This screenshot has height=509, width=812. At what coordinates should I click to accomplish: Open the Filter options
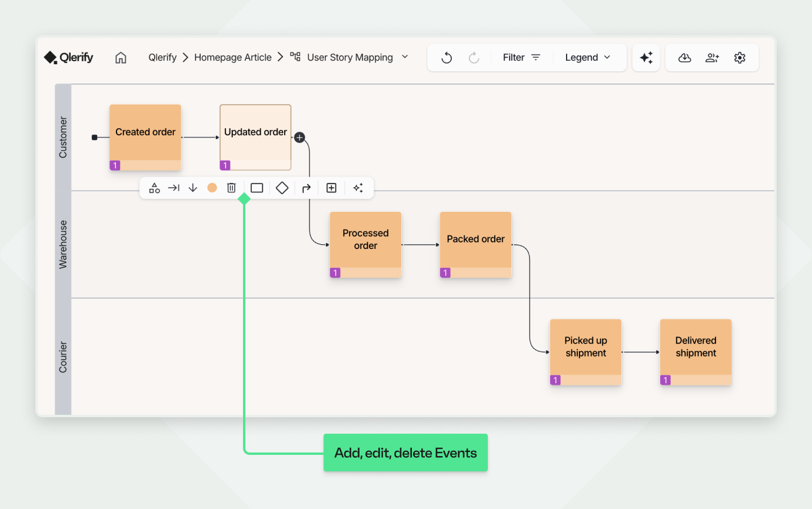tap(522, 58)
